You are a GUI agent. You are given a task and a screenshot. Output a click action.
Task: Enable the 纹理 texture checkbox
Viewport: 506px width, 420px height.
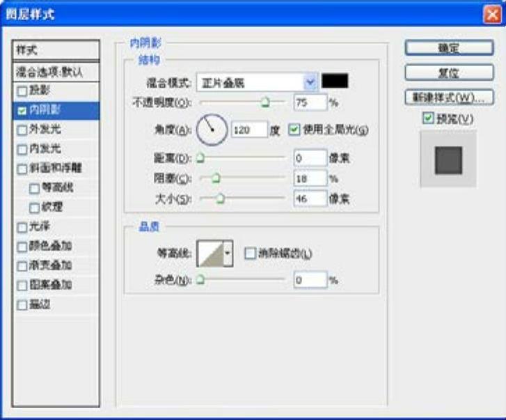point(35,208)
